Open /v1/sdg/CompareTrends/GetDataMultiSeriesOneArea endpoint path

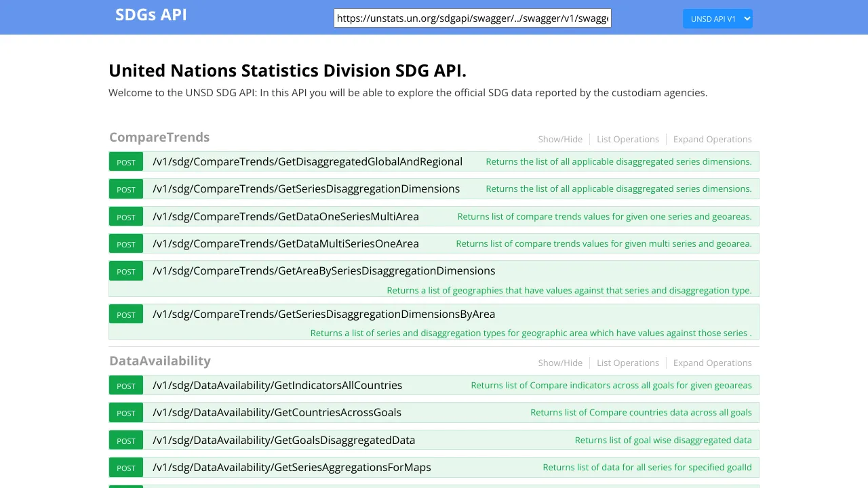pos(285,243)
